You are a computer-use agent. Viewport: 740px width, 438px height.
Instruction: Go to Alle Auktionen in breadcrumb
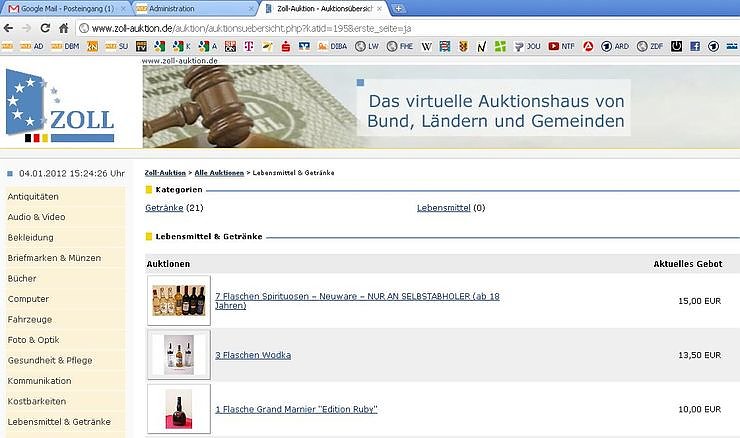coord(219,173)
